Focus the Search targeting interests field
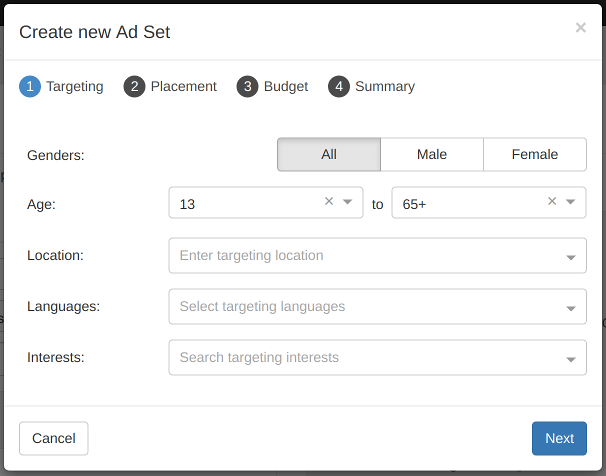The width and height of the screenshot is (606, 476). coord(360,358)
